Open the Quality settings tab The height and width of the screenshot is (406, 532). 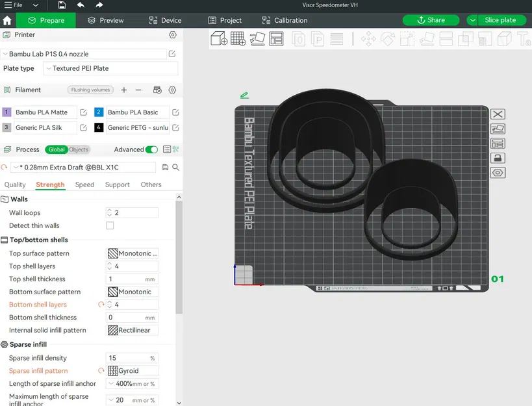pyautogui.click(x=15, y=184)
